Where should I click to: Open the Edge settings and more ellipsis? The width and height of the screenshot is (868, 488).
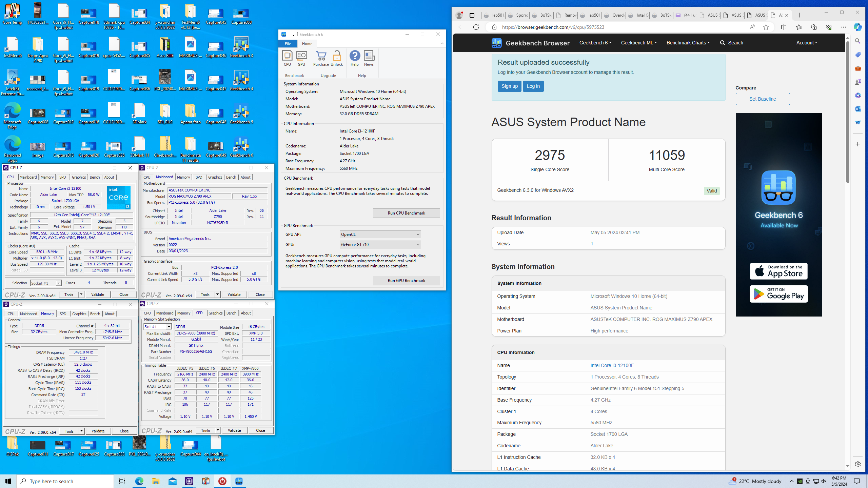844,27
